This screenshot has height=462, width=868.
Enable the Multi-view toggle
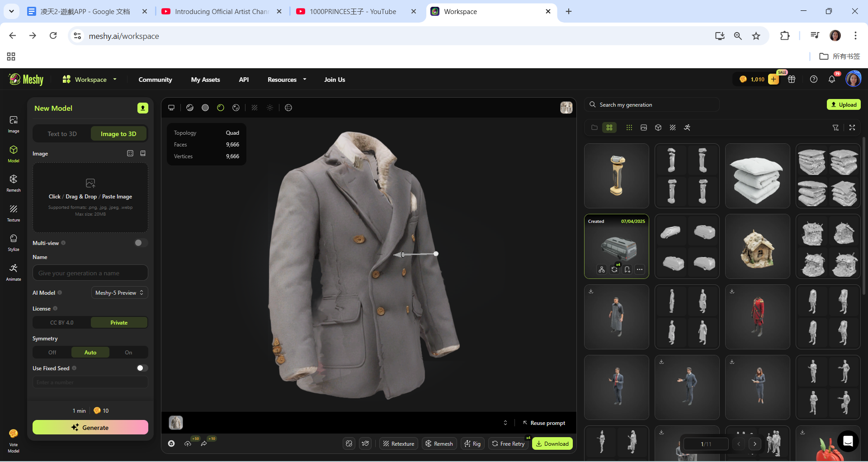141,243
